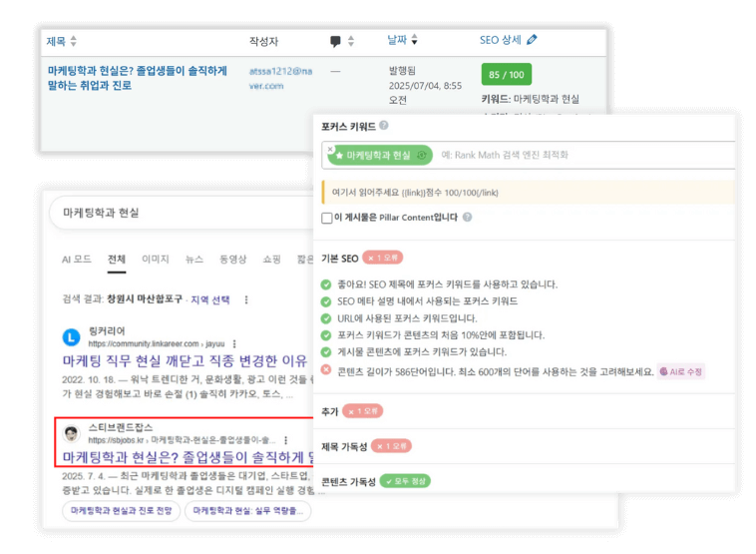Expand the 추가 SEO section

click(525, 411)
